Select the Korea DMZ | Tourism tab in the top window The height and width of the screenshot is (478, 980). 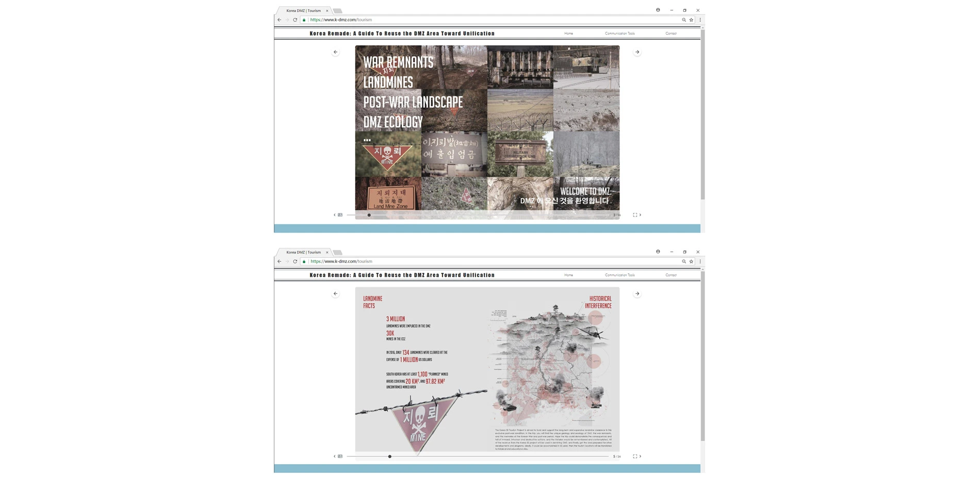pos(304,11)
